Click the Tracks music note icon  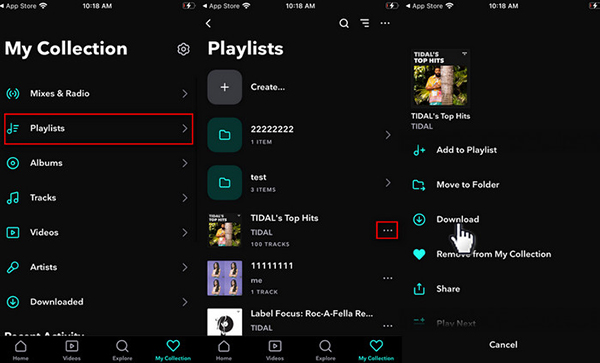point(13,198)
